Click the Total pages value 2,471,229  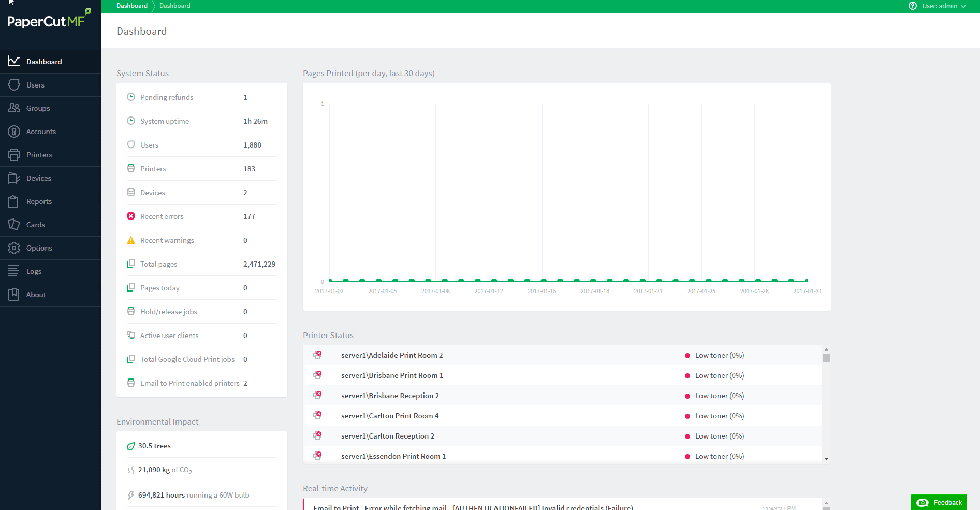coord(259,264)
